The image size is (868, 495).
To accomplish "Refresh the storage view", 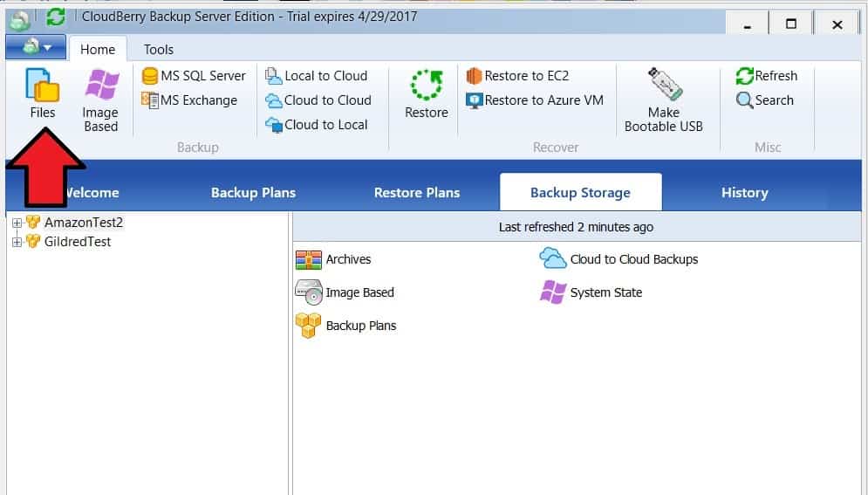I will (x=767, y=76).
